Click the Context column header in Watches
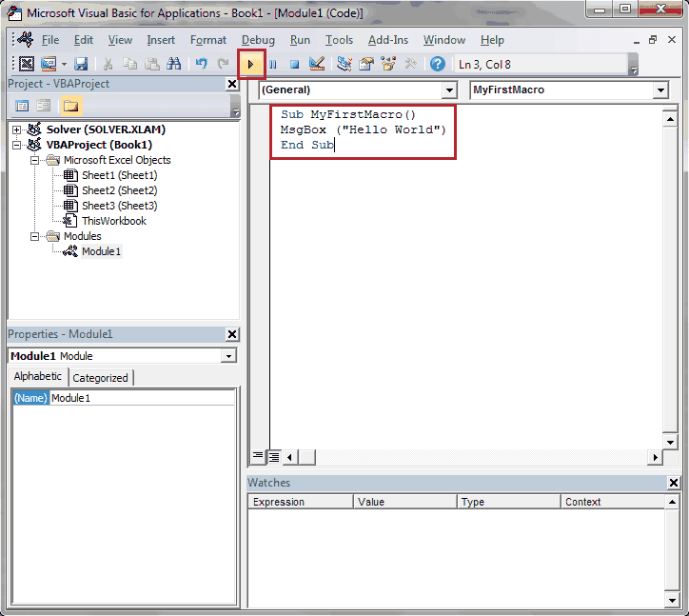Viewport: 689px width, 616px height. [613, 502]
